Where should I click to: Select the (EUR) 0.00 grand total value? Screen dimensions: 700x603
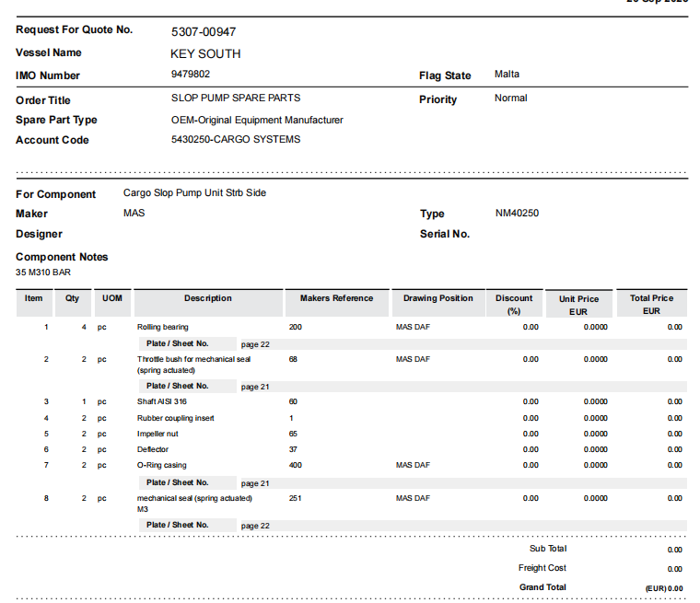pyautogui.click(x=664, y=588)
